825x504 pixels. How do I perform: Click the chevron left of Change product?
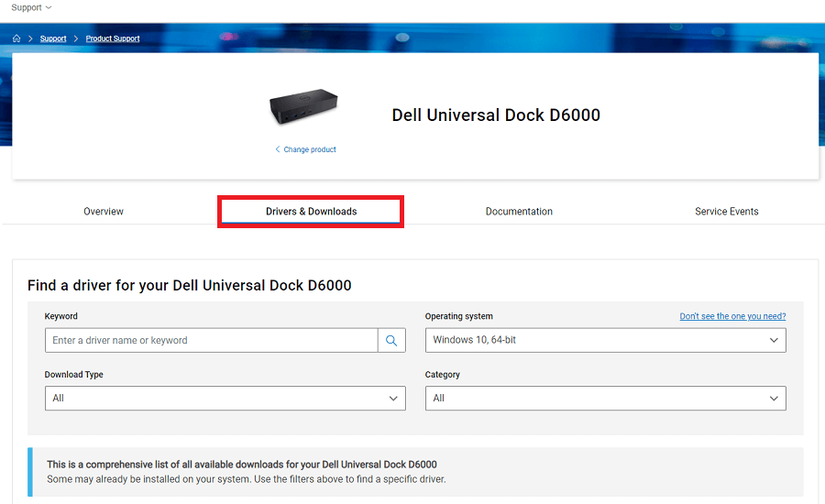pos(277,149)
